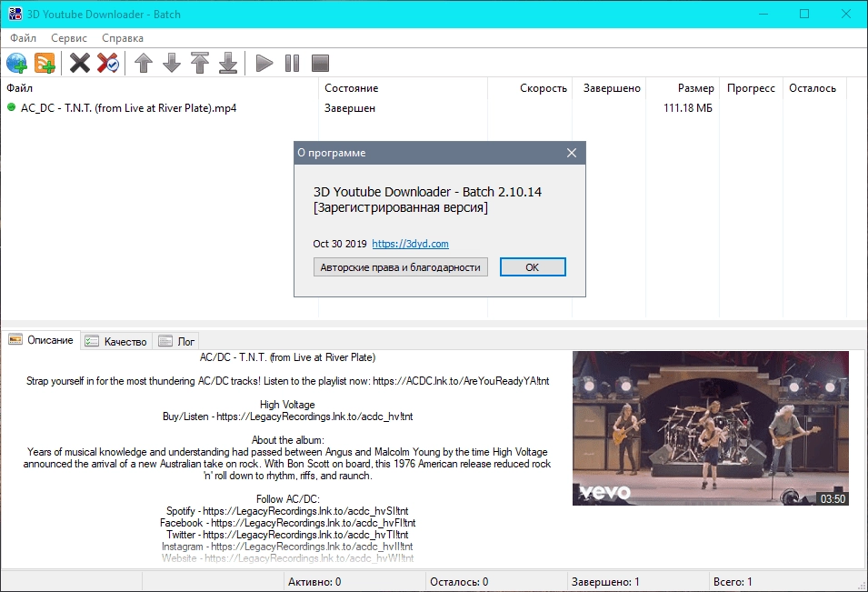Click the version text 3D Youtube Downloader - Batch 2.10.14
Viewport: 868px width, 592px height.
click(x=427, y=192)
